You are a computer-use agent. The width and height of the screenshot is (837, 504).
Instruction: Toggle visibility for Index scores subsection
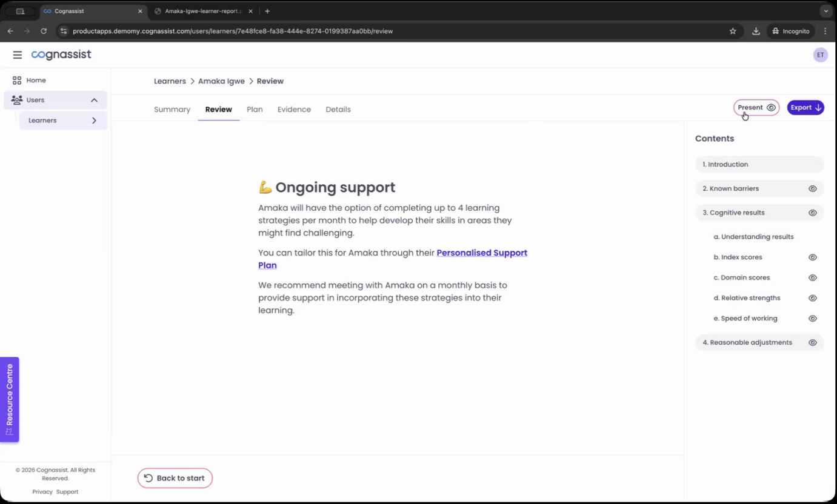coord(812,257)
